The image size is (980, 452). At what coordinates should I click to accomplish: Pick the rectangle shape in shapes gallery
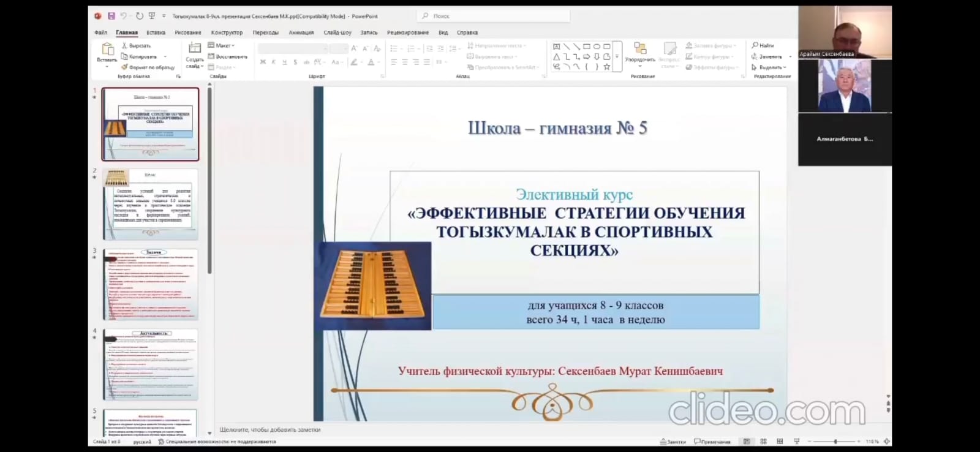click(x=586, y=47)
